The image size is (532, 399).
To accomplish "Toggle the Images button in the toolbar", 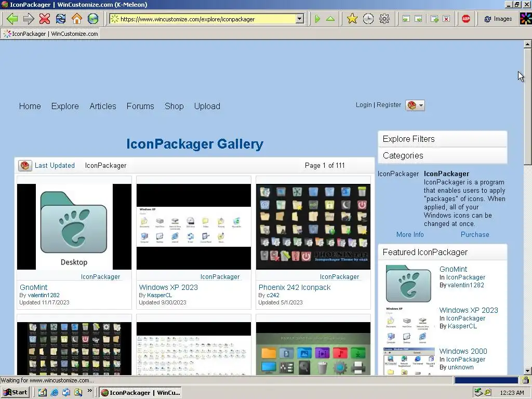I will (x=498, y=19).
